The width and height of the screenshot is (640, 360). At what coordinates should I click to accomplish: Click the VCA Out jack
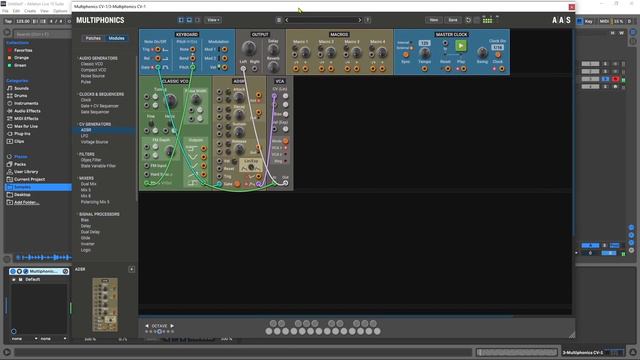(285, 183)
